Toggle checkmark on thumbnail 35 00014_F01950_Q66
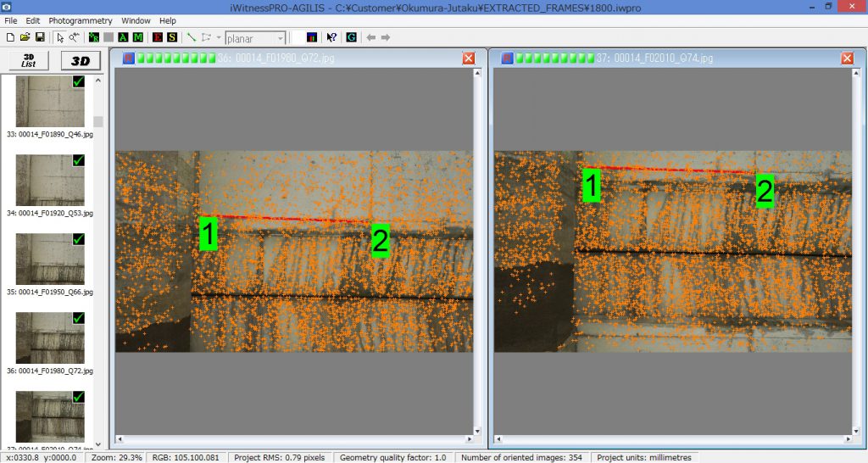The image size is (868, 463). 79,238
